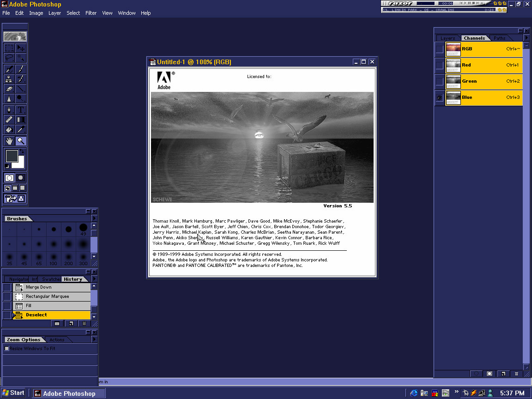Screen dimensions: 532x399
Task: Switch to the Swatches tab
Action: (51, 279)
